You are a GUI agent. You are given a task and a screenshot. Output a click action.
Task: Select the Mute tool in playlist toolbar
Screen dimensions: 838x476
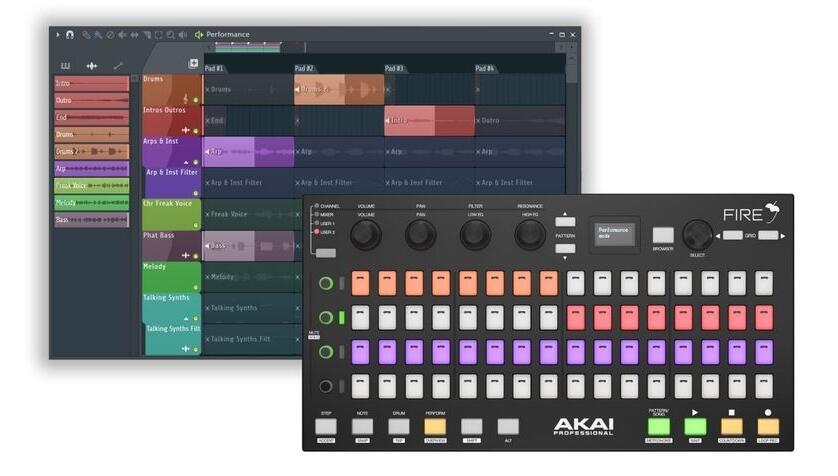pos(122,35)
